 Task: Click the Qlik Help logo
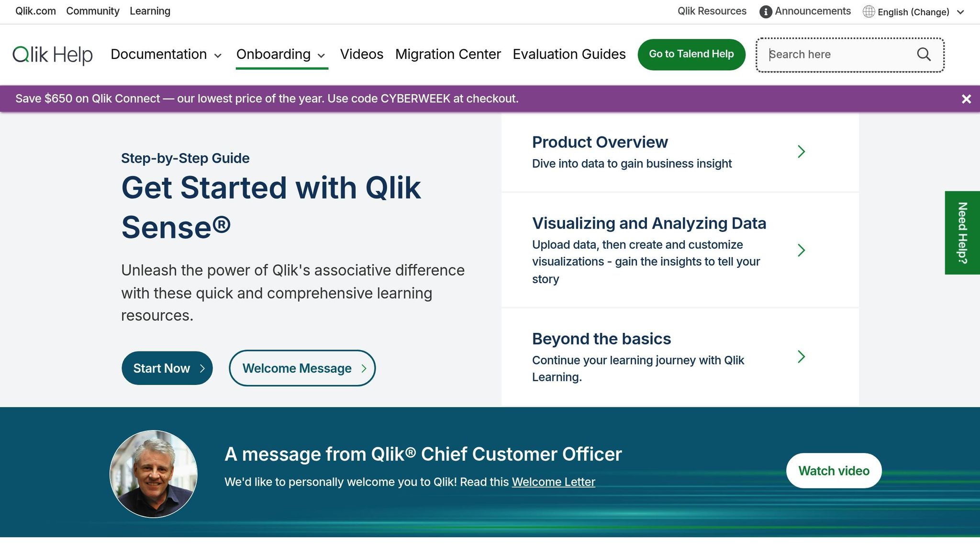(x=53, y=54)
